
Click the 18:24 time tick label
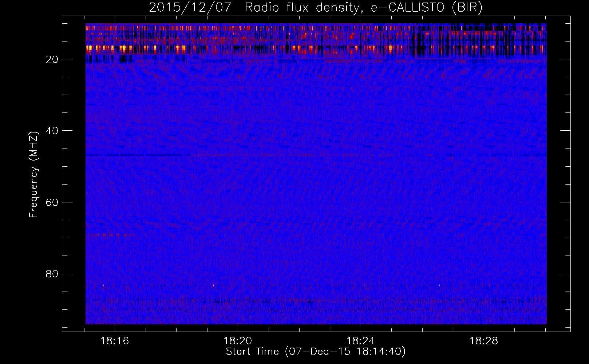pyautogui.click(x=361, y=341)
